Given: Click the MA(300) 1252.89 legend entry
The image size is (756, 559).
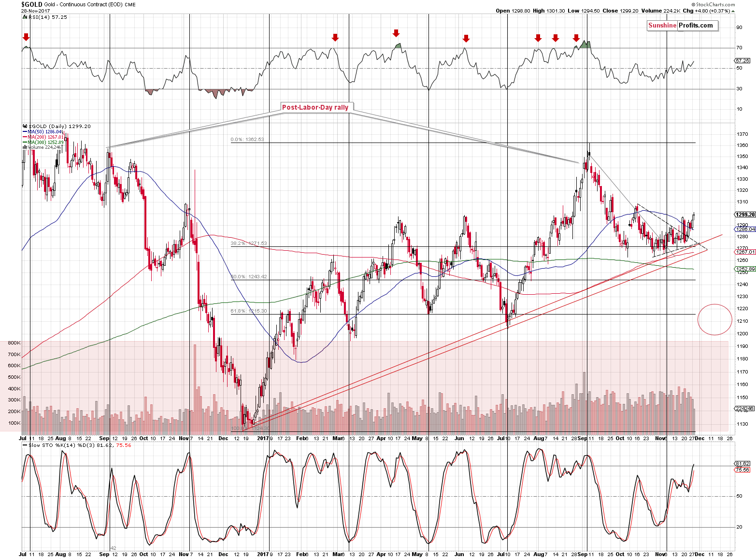Looking at the screenshot, I should pos(43,142).
